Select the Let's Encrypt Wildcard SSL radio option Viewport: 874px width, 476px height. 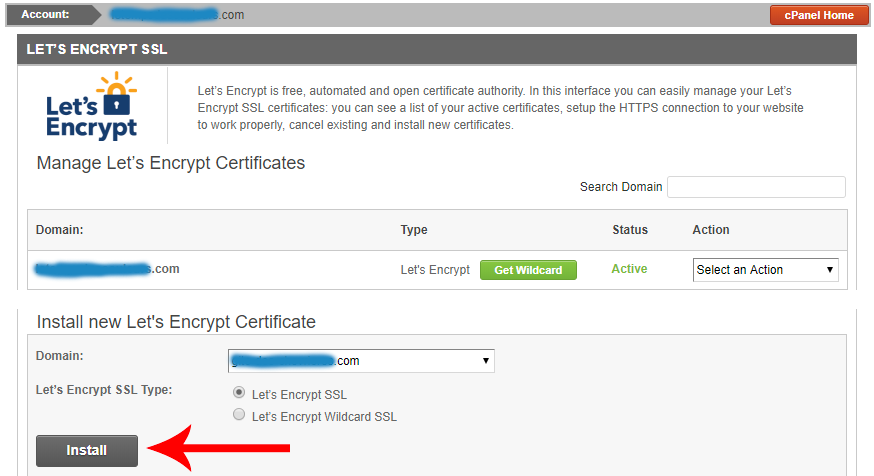pos(239,415)
